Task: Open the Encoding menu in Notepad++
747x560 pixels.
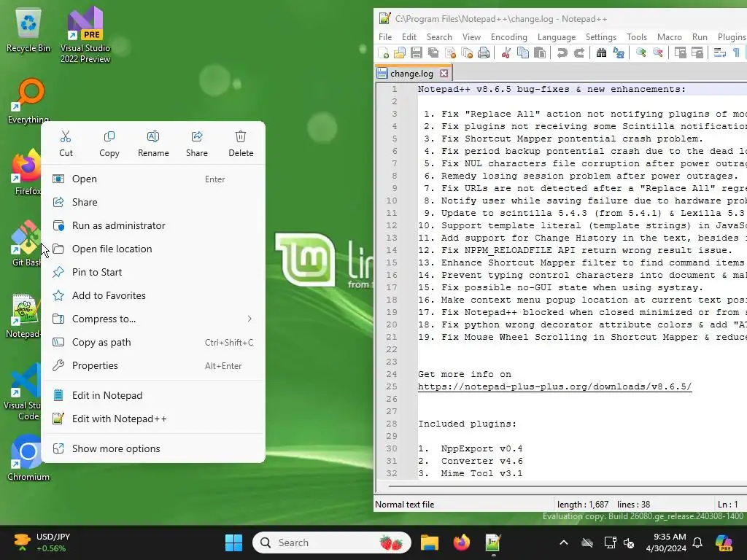Action: 508,37
